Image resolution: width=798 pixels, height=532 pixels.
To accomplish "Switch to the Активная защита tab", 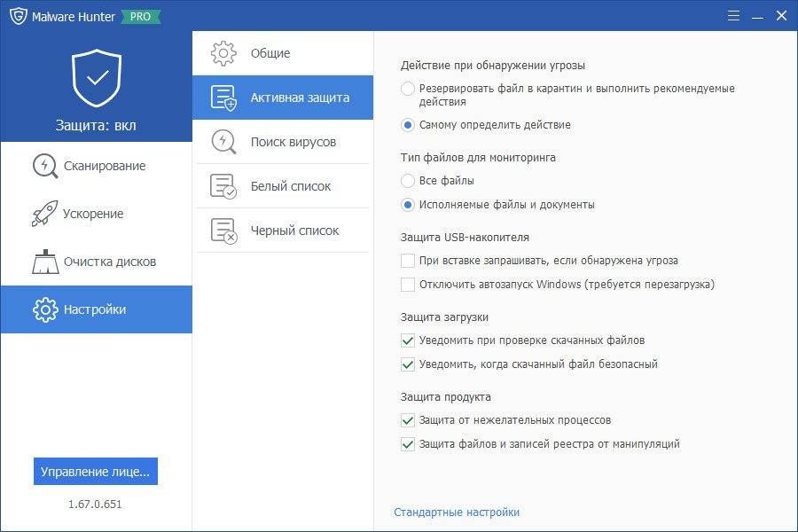I will (x=283, y=98).
